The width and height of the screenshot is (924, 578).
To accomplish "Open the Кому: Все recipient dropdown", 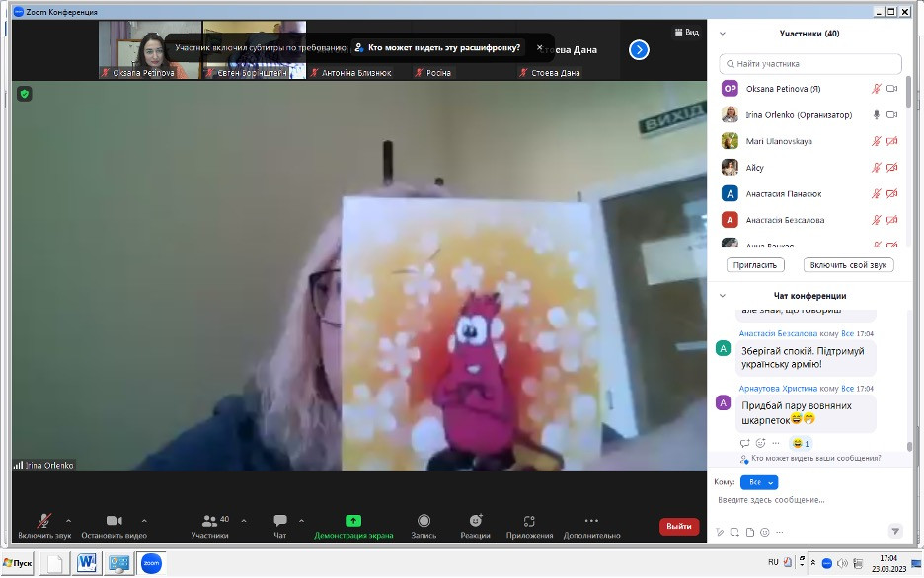I will click(759, 482).
